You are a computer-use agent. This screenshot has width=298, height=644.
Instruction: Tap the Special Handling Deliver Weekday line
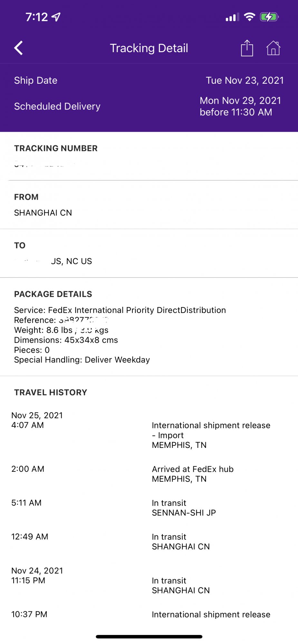point(82,360)
